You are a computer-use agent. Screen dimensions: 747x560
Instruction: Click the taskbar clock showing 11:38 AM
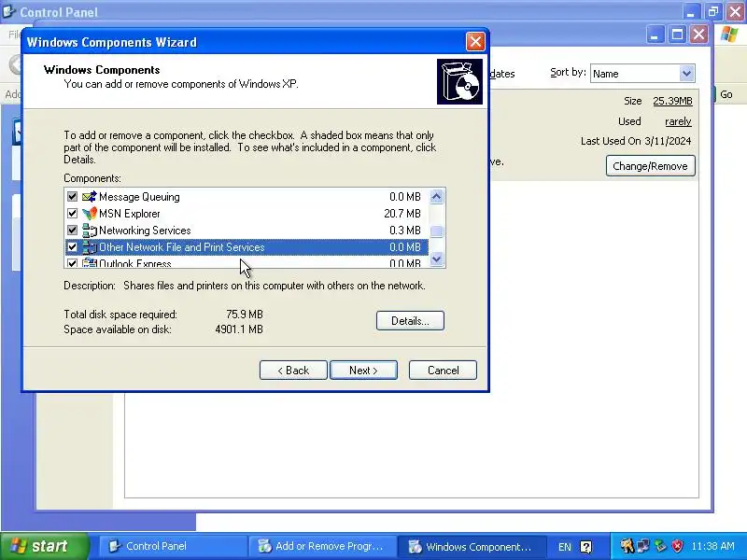click(x=712, y=546)
